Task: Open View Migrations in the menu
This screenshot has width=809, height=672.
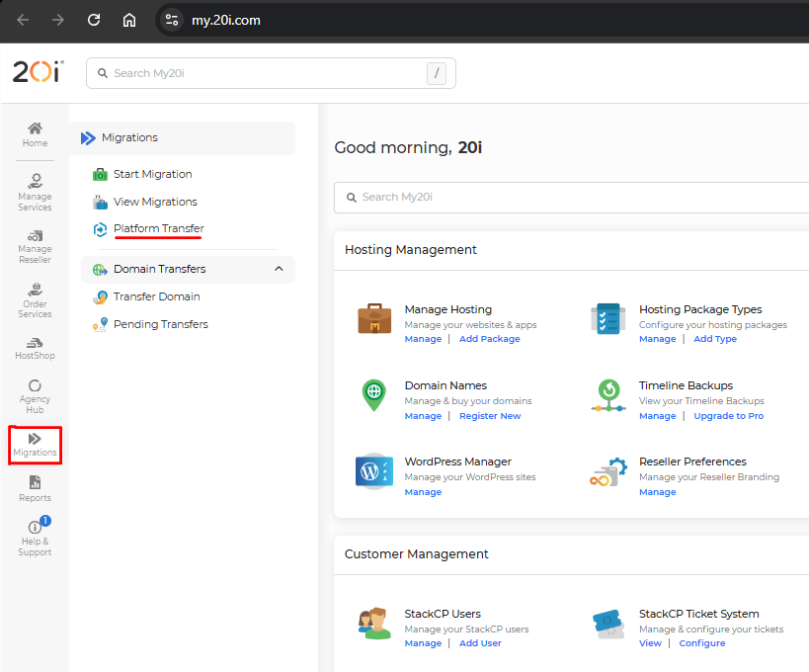Action: [x=155, y=202]
